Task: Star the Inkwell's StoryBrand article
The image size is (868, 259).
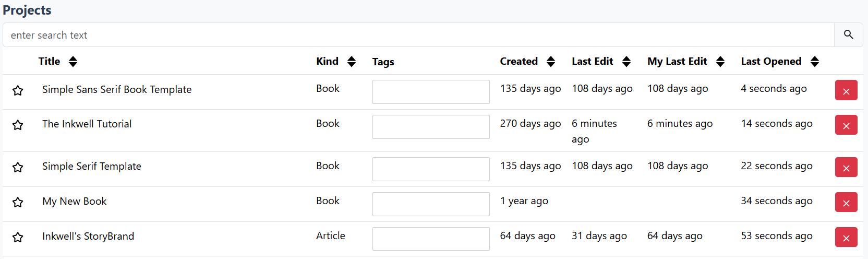Action: pyautogui.click(x=18, y=237)
